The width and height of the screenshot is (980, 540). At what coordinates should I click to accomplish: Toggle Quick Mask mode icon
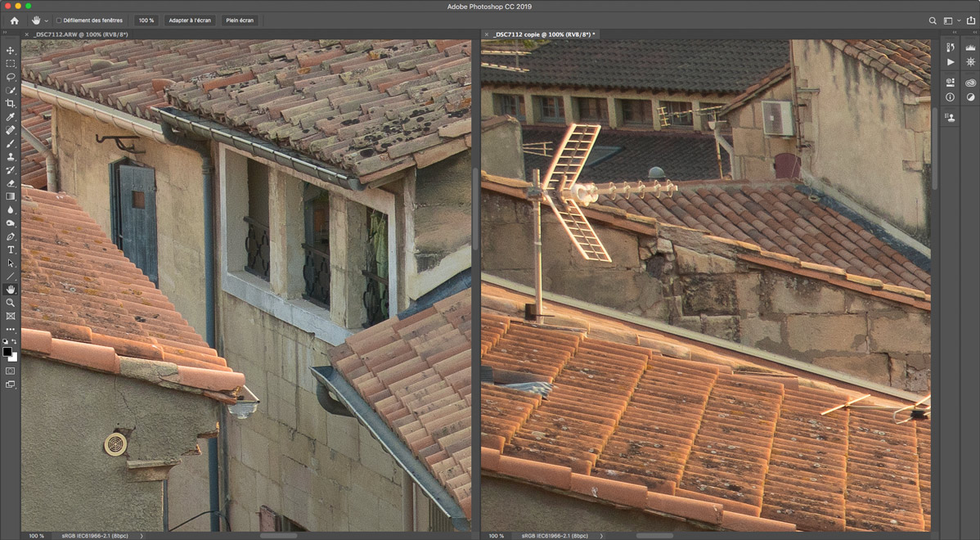pyautogui.click(x=11, y=371)
